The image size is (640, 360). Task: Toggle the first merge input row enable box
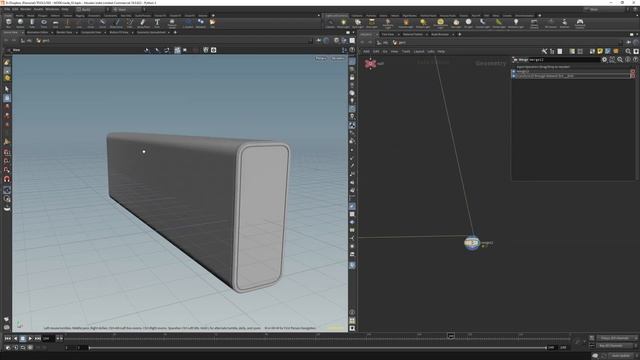(x=513, y=71)
